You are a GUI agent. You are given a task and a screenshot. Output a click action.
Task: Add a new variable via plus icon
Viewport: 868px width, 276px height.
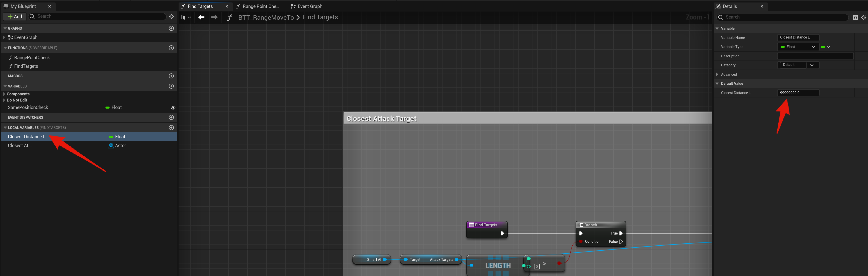(x=171, y=86)
